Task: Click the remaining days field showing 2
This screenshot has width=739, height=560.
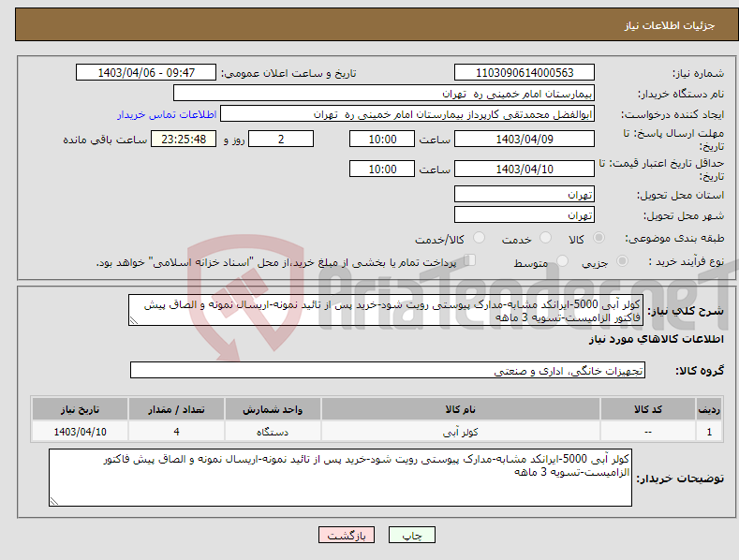Action: coord(281,139)
